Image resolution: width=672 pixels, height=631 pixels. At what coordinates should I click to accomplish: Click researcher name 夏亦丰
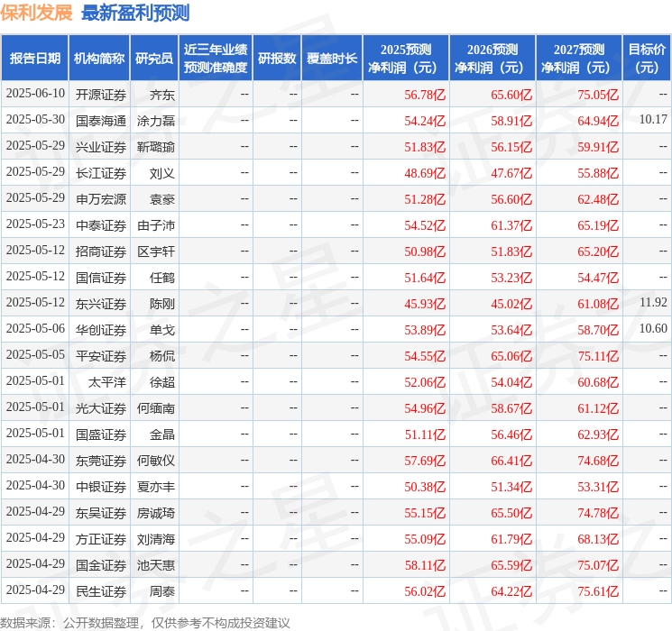click(x=156, y=487)
